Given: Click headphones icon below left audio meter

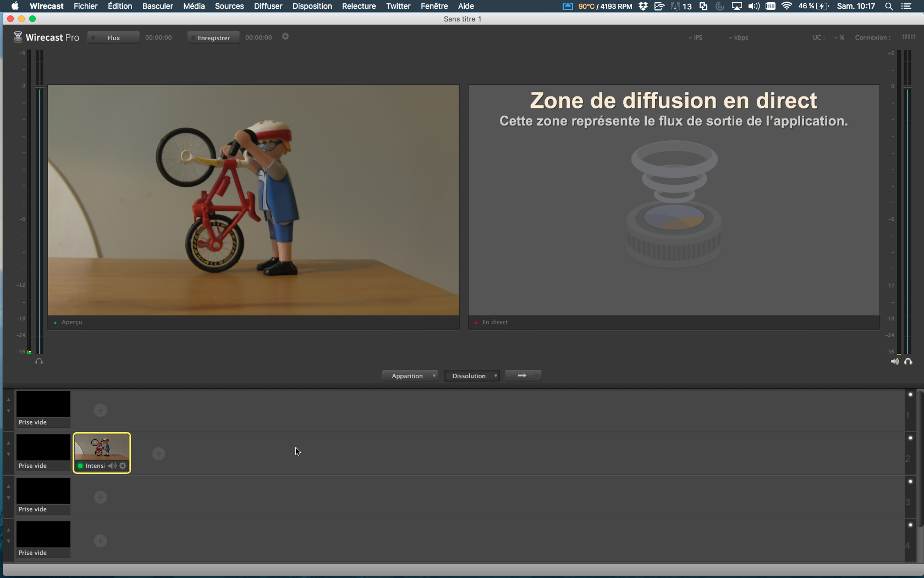Looking at the screenshot, I should (39, 362).
